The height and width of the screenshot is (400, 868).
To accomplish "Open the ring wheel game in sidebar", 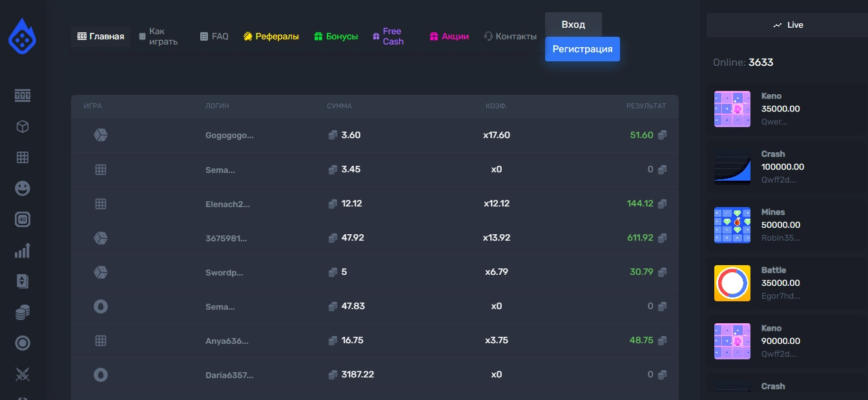I will click(23, 343).
